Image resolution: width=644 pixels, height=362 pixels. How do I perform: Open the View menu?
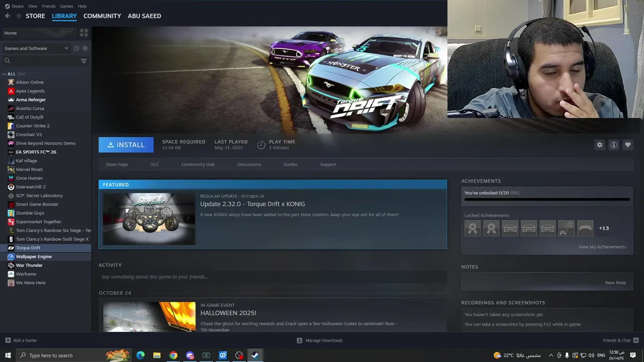click(33, 6)
